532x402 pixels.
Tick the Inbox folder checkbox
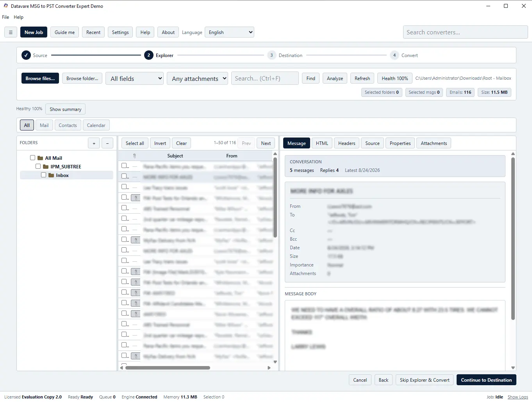pyautogui.click(x=44, y=175)
